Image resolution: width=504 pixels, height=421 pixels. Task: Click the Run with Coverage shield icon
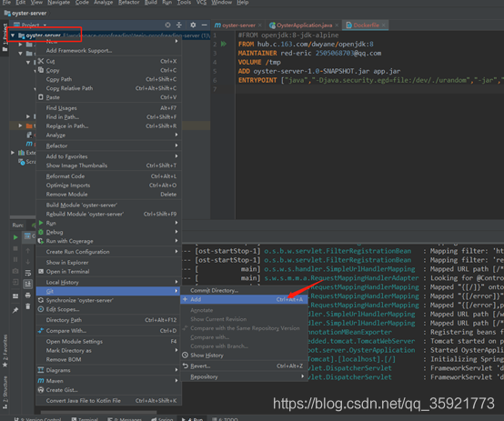[41, 241]
